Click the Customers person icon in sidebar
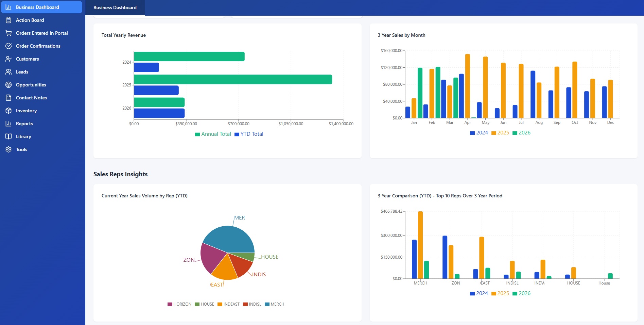The width and height of the screenshot is (644, 325). (x=8, y=59)
